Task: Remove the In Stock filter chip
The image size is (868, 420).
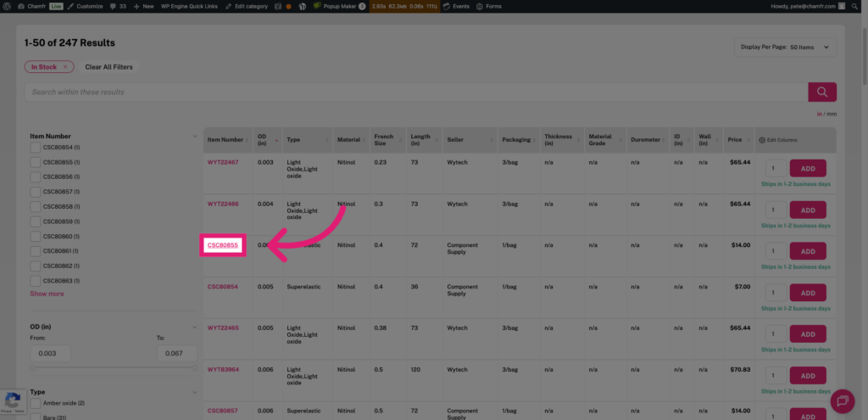Action: (x=64, y=67)
